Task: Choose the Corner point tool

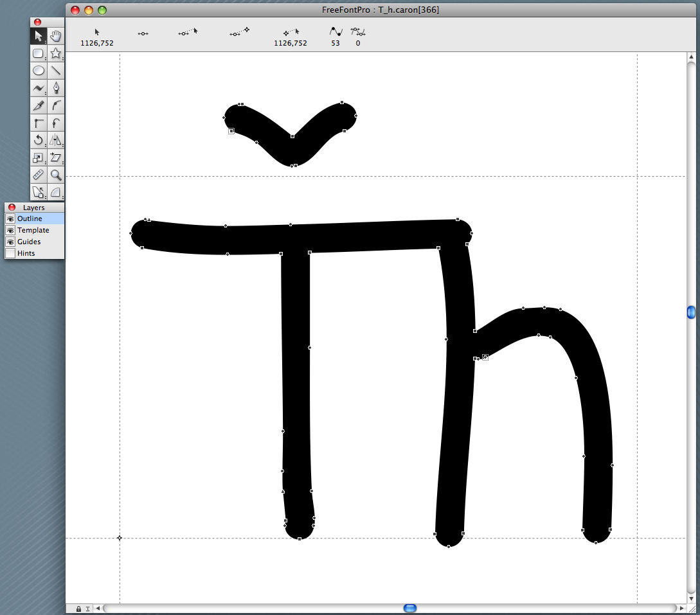Action: [39, 123]
